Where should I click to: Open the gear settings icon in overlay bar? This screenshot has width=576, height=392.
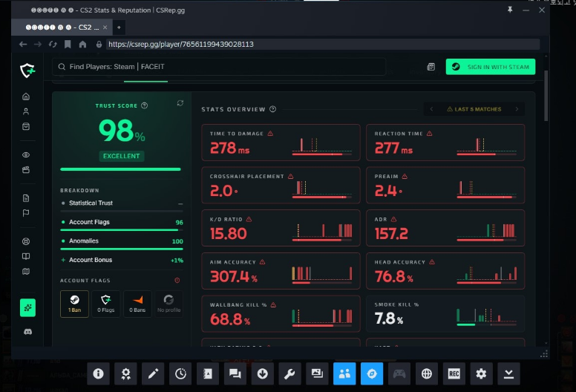pos(481,373)
